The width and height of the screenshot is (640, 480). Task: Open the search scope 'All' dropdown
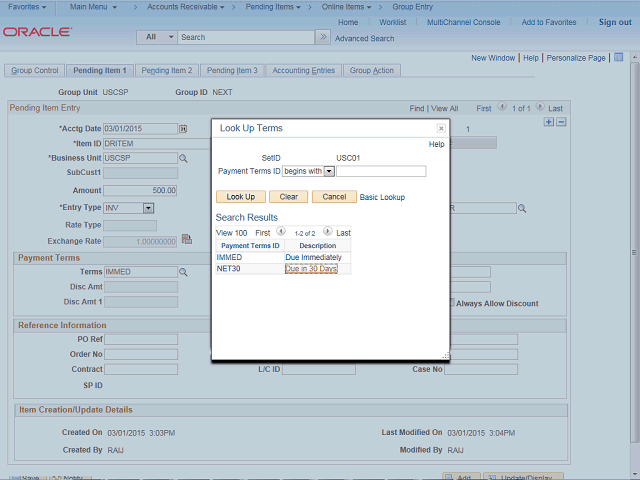tap(156, 37)
